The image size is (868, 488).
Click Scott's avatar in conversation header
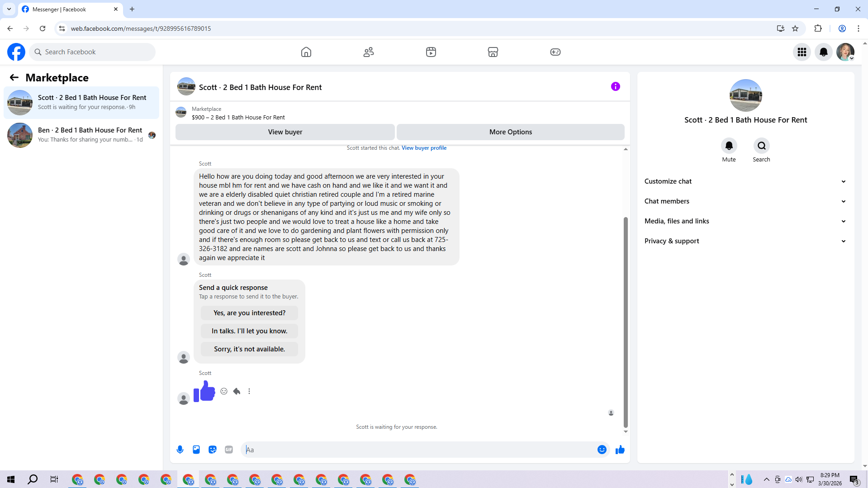pos(186,86)
